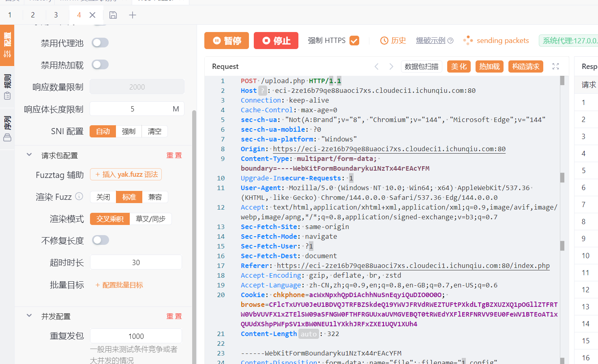Image resolution: width=598 pixels, height=364 pixels.
Task: Open the 规则 sidebar panel
Action: click(x=7, y=87)
